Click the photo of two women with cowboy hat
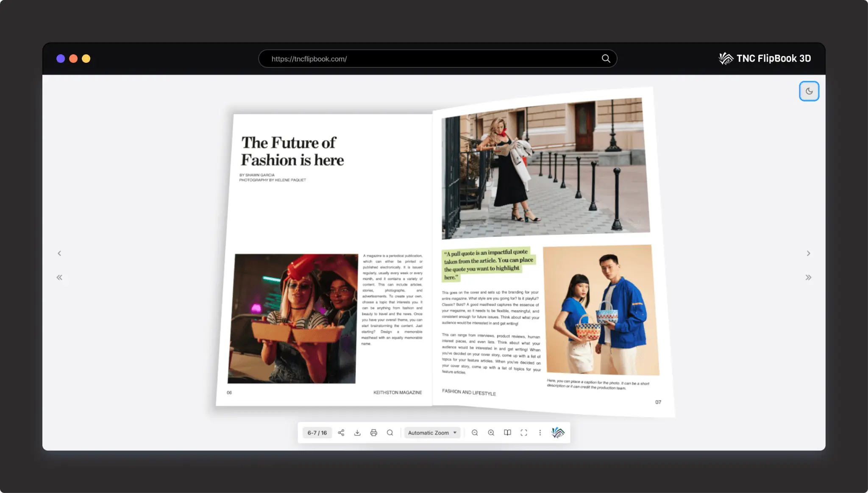 [x=293, y=318]
